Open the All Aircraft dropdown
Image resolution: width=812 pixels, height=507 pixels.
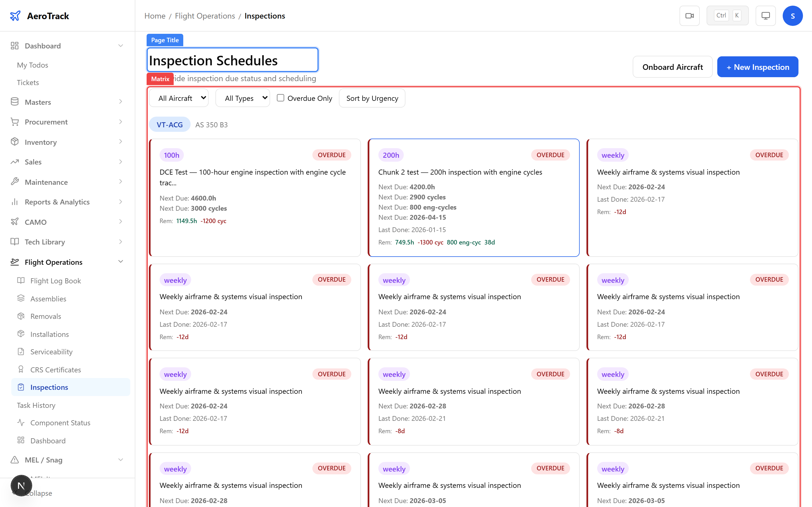179,98
